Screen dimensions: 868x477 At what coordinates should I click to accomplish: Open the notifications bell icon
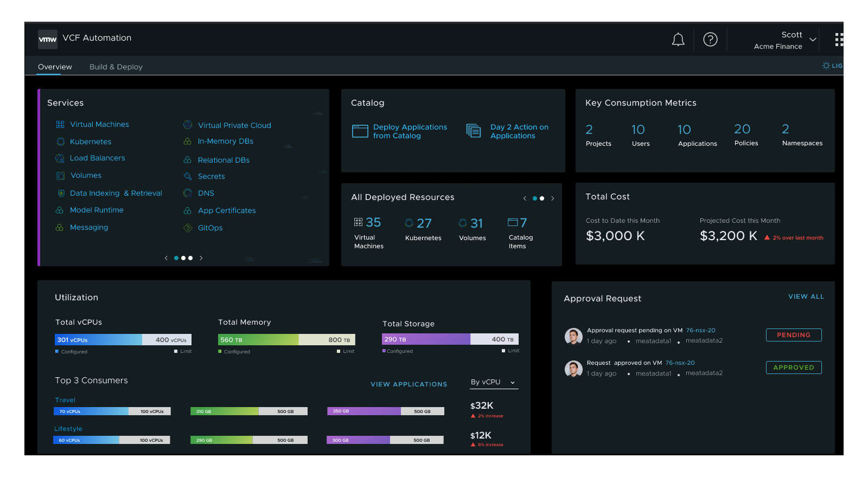pyautogui.click(x=678, y=40)
